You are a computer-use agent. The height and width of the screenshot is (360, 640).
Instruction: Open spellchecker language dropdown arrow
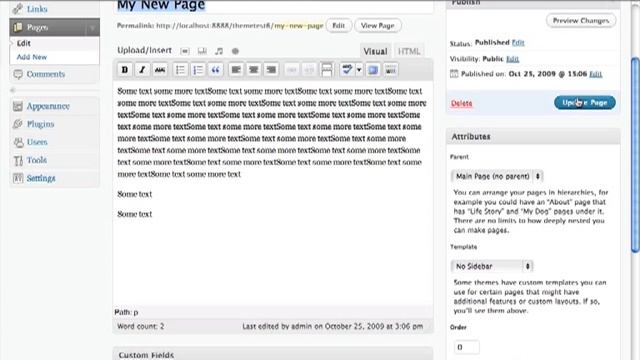(x=359, y=70)
